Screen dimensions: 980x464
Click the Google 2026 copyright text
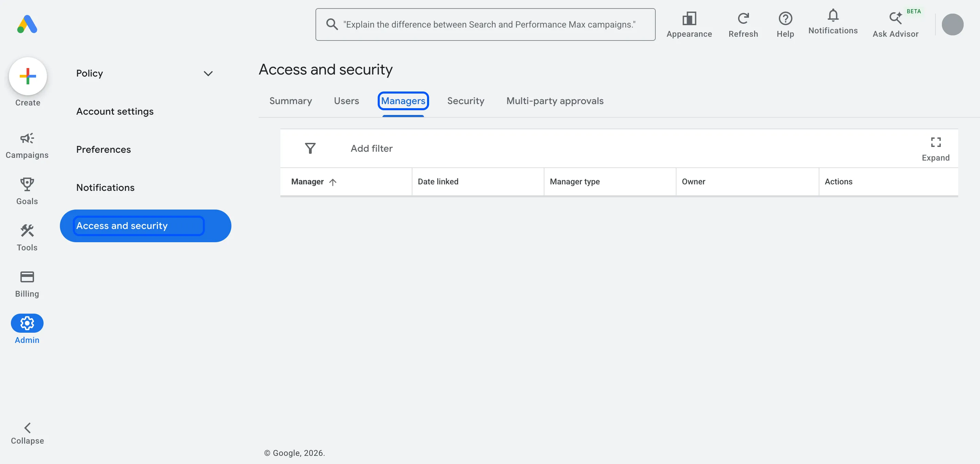294,453
